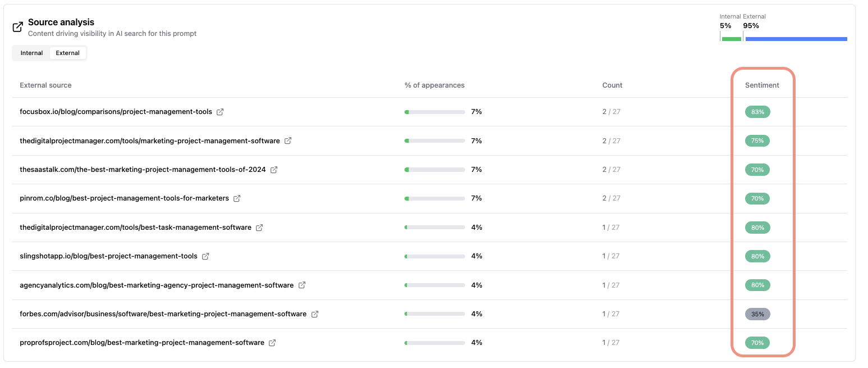
Task: Click external link icon for agencyanalytics.com source
Action: (x=302, y=285)
